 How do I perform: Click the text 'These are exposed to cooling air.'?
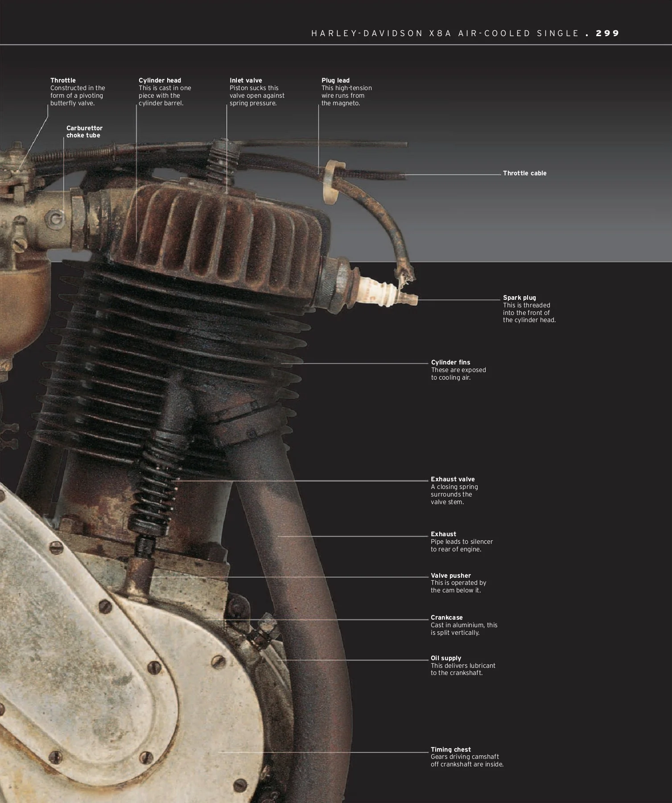point(458,374)
